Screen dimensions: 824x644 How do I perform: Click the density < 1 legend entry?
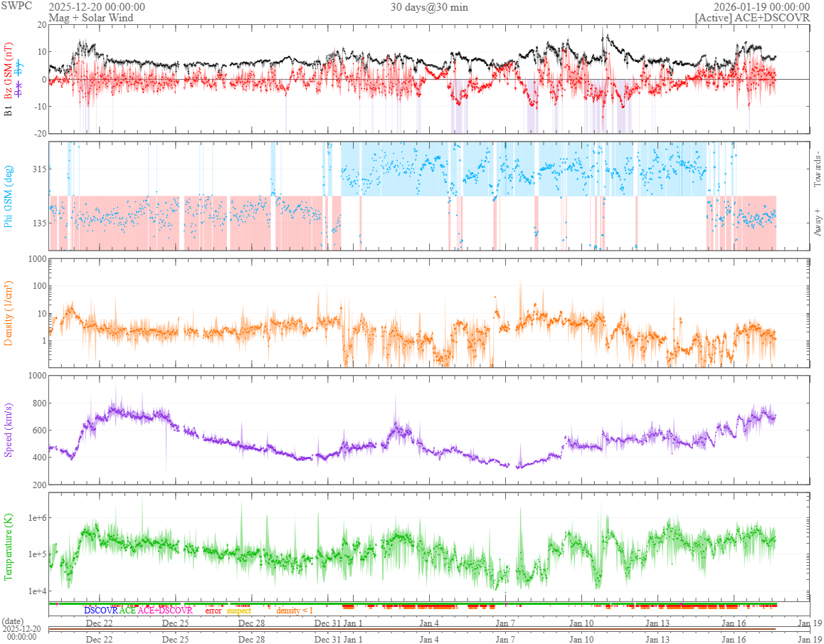(x=295, y=611)
